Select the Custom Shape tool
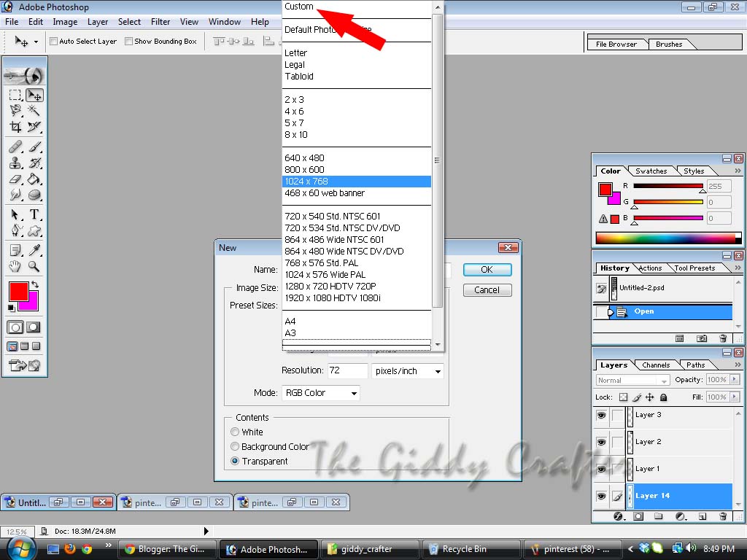The image size is (747, 560). click(x=34, y=231)
